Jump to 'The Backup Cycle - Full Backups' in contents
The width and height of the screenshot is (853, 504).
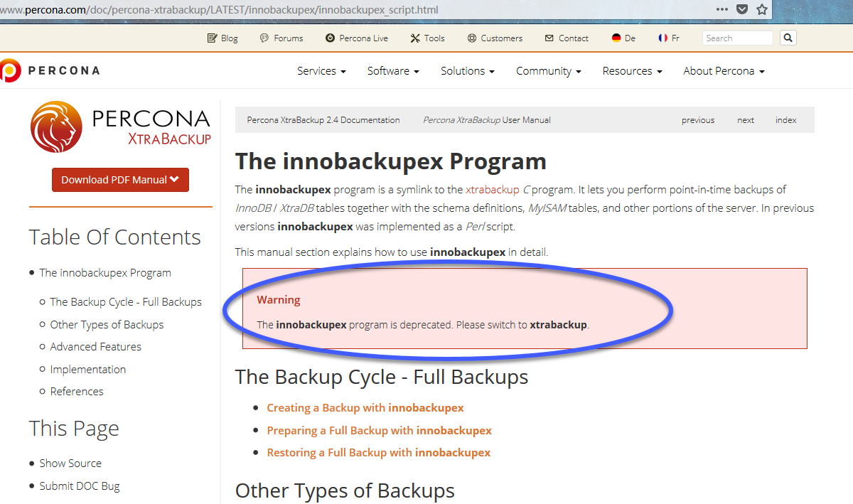click(x=126, y=302)
